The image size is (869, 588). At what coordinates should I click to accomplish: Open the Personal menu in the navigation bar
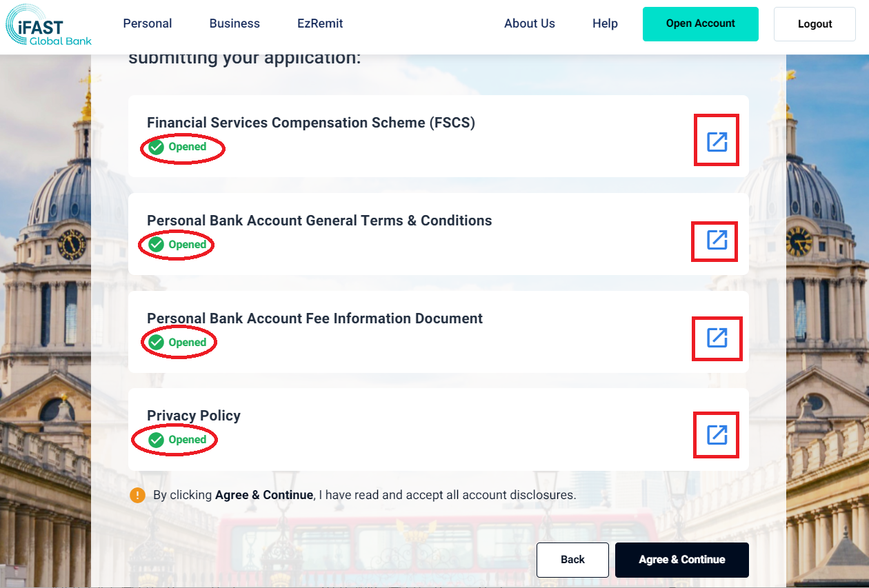(148, 23)
